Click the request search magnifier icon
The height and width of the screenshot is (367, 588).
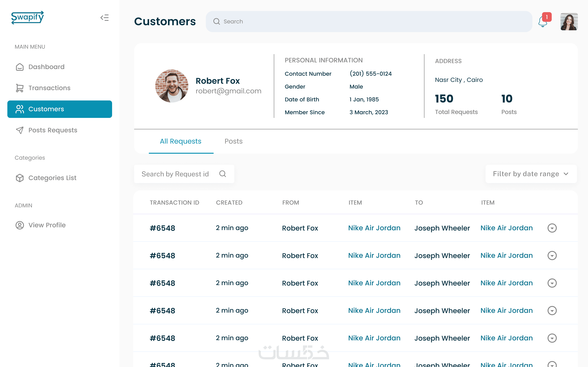click(222, 174)
